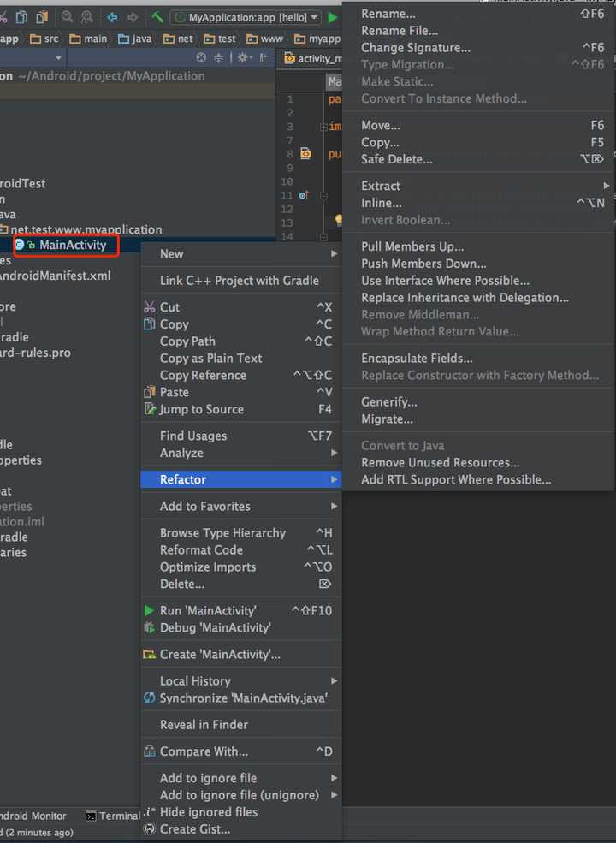
Task: Toggle method fold marker on line 11
Action: (323, 195)
